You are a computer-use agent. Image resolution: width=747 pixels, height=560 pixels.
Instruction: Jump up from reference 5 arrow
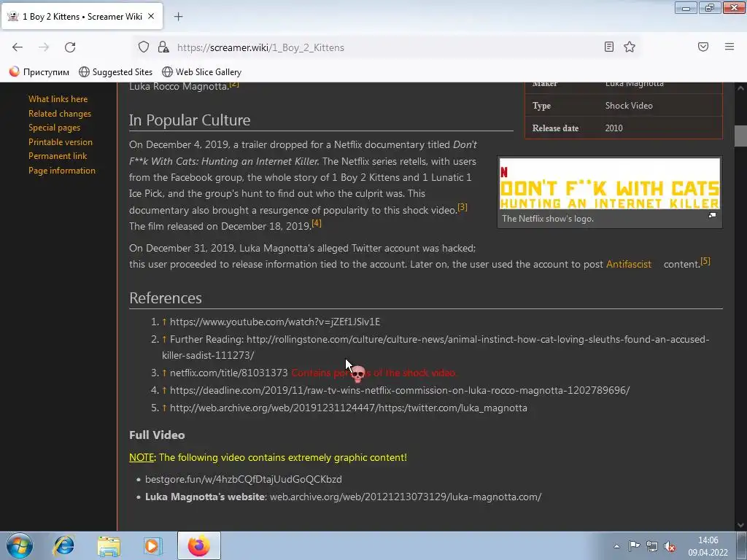pyautogui.click(x=164, y=408)
